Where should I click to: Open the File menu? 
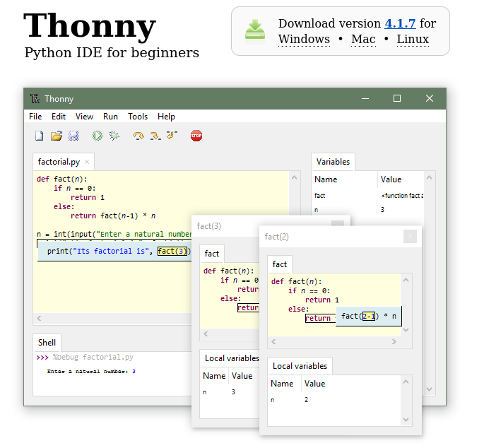35,117
